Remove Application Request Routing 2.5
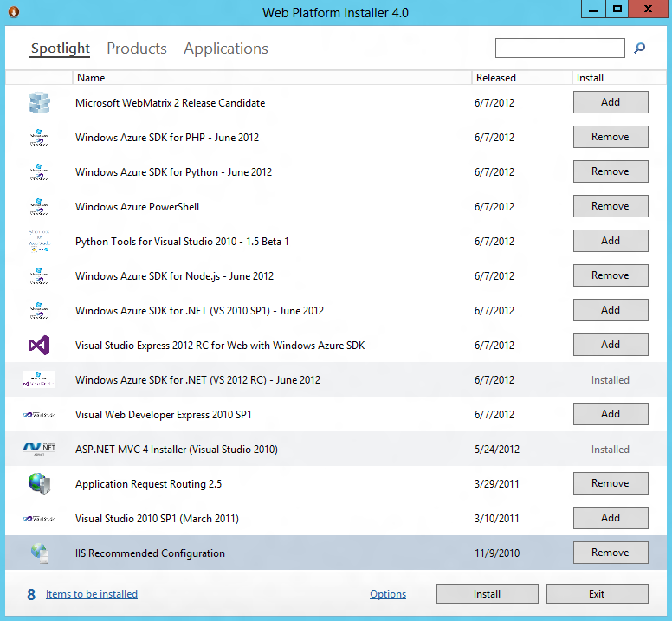 pos(611,483)
